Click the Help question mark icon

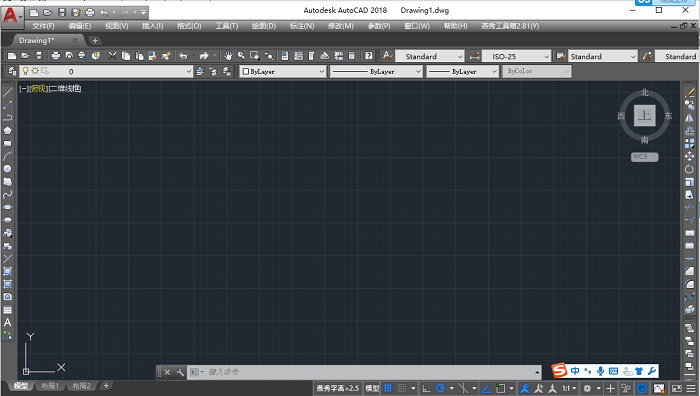[x=368, y=56]
